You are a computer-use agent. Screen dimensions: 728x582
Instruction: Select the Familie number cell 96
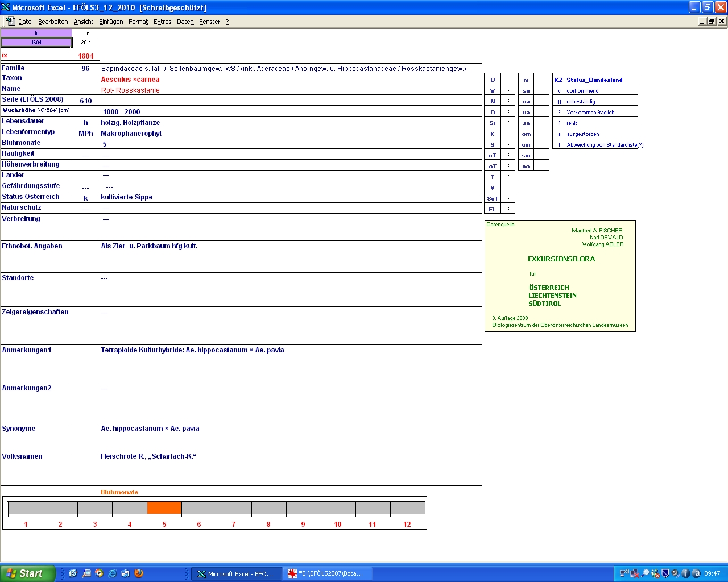click(86, 68)
